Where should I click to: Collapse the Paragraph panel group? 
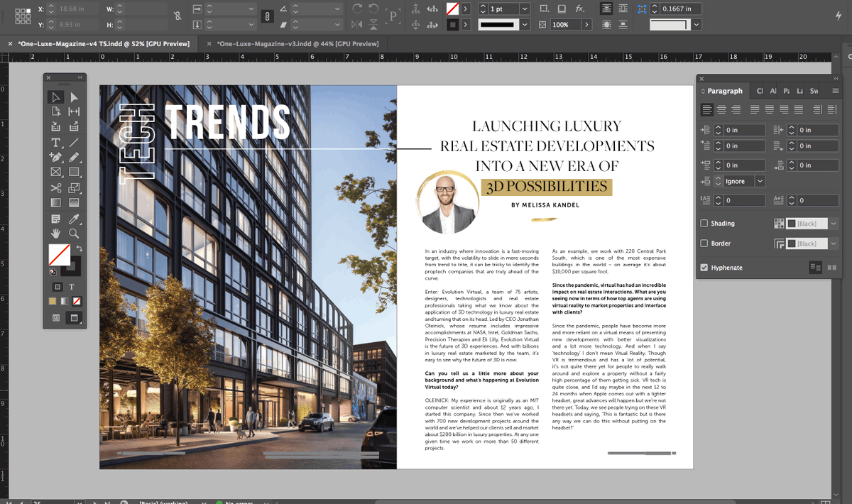(836, 78)
